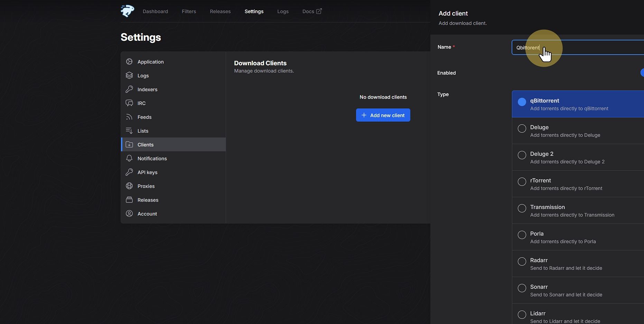The image size is (644, 324).
Task: Select the qBittorrent radio option
Action: tap(522, 102)
